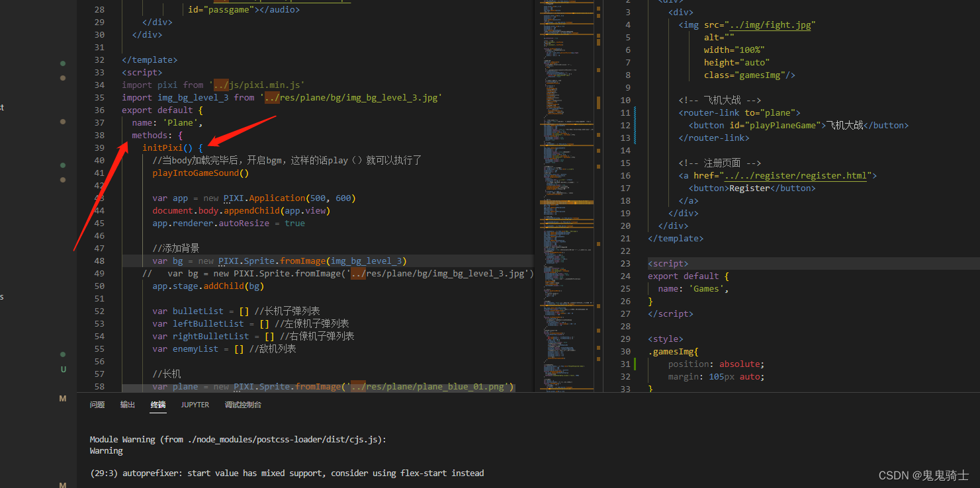Click the '//长机' comment
The image size is (980, 488).
click(166, 374)
